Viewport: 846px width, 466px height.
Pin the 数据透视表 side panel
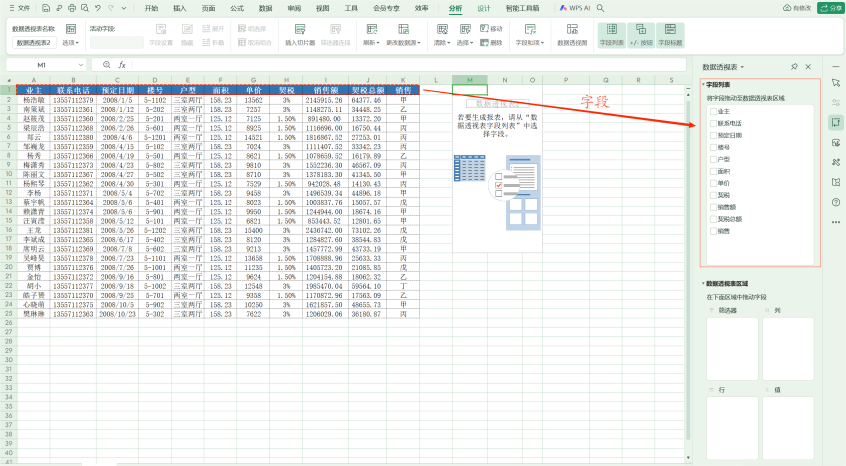[x=794, y=66]
